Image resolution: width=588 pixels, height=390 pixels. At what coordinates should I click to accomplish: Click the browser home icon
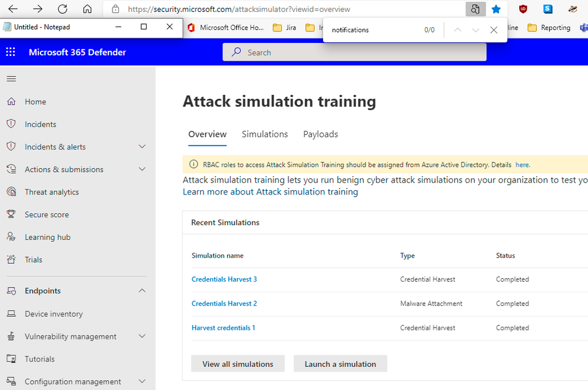87,9
